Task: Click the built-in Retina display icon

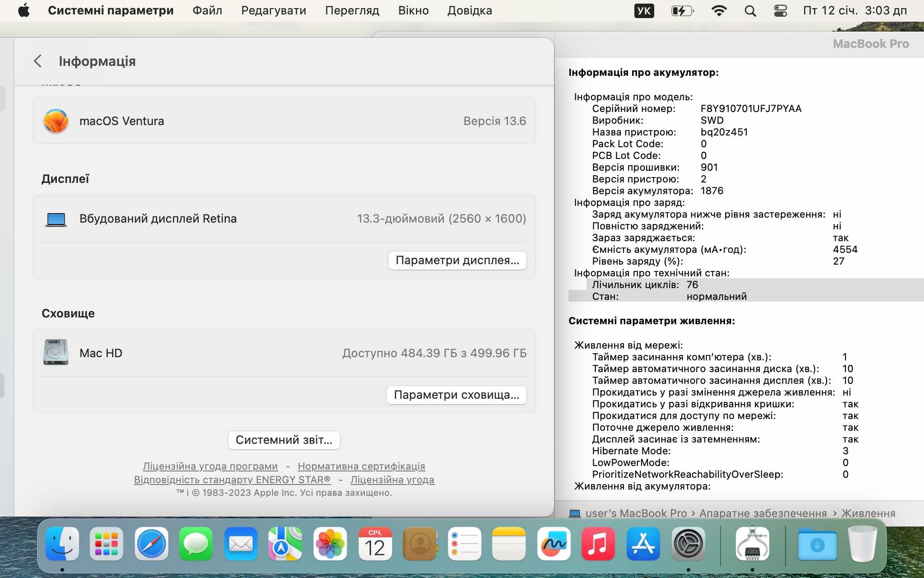Action: pyautogui.click(x=56, y=219)
